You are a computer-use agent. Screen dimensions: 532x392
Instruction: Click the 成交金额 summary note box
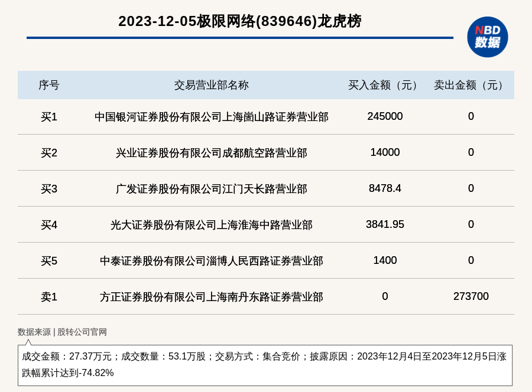click(x=265, y=365)
